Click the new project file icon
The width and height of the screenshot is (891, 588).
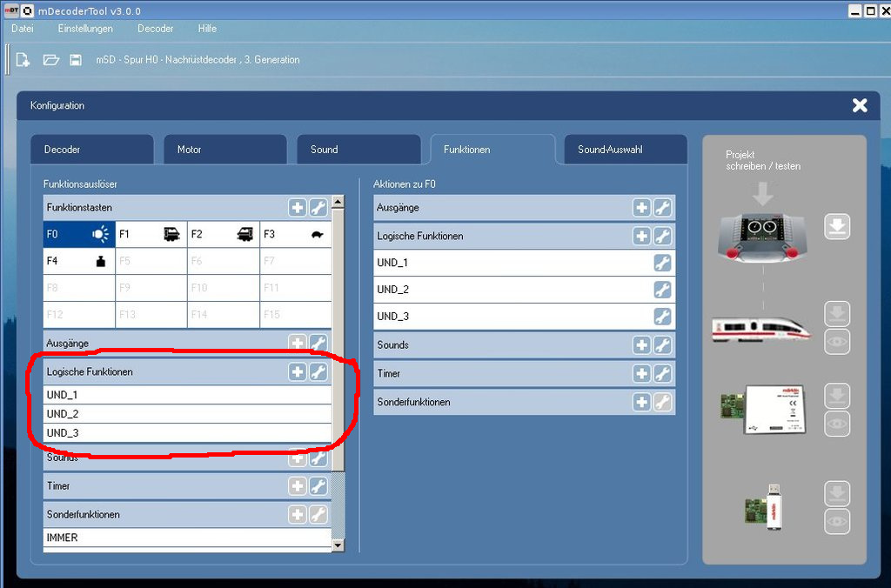coord(23,60)
